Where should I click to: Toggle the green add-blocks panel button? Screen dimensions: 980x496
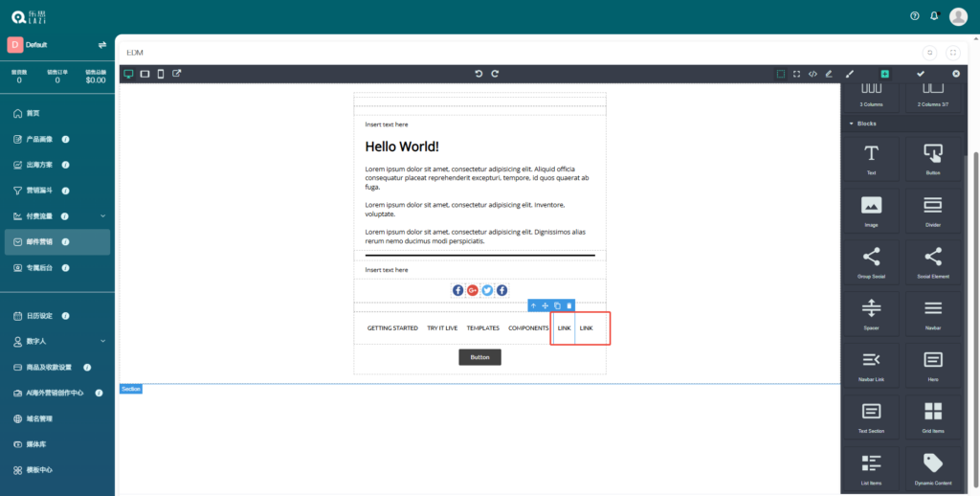(884, 74)
